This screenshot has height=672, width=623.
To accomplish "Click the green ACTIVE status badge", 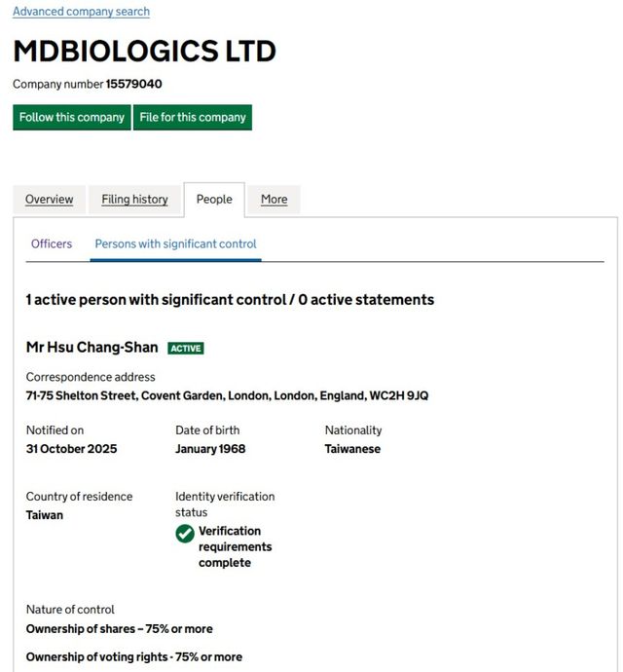I will pos(186,349).
